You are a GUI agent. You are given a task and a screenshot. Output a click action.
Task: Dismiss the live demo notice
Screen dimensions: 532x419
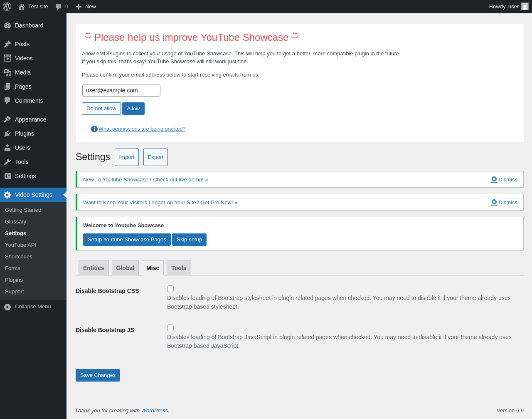[504, 179]
